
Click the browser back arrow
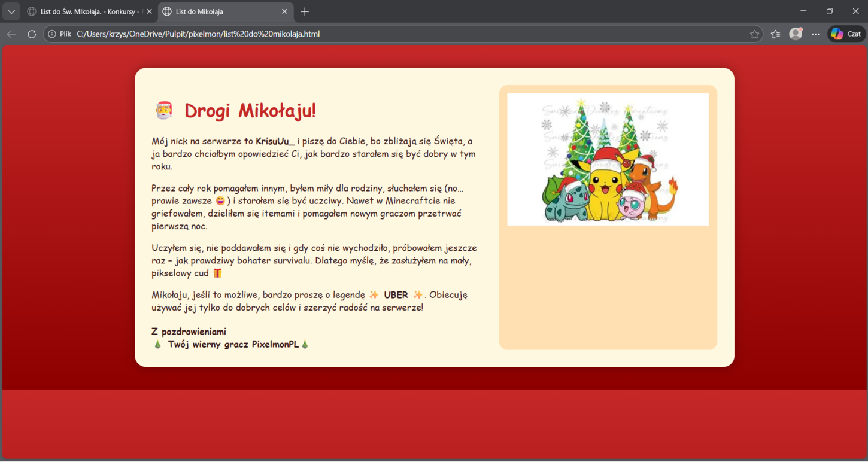pyautogui.click(x=11, y=34)
